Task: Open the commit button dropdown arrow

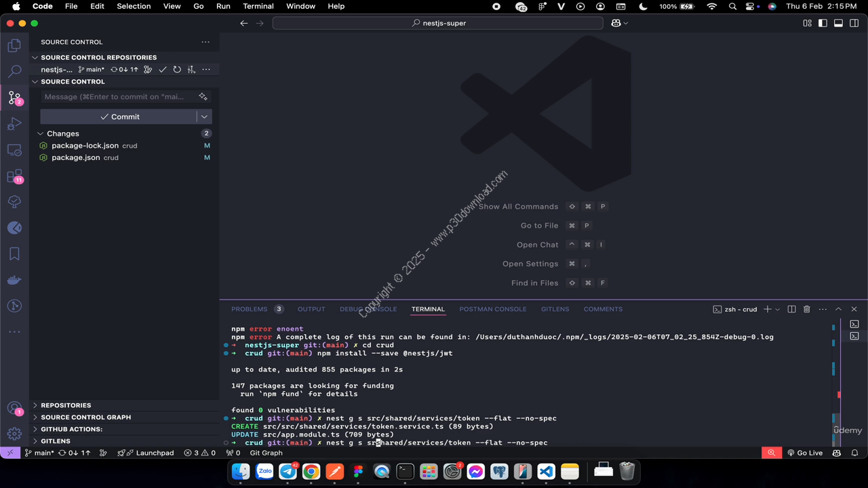Action: [x=204, y=117]
